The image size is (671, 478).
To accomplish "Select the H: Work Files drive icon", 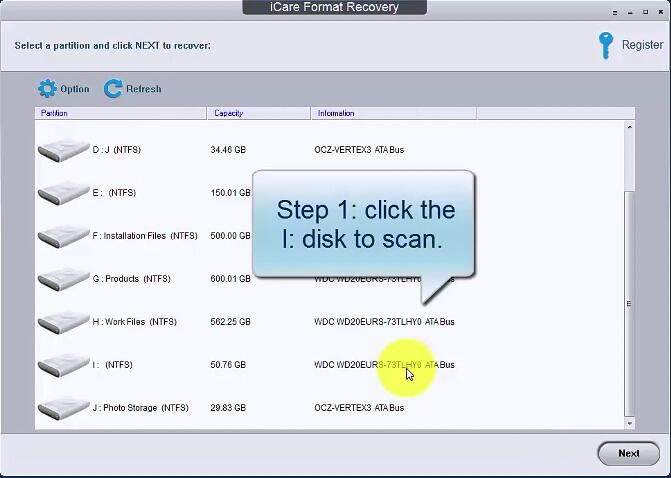I will pos(63,322).
